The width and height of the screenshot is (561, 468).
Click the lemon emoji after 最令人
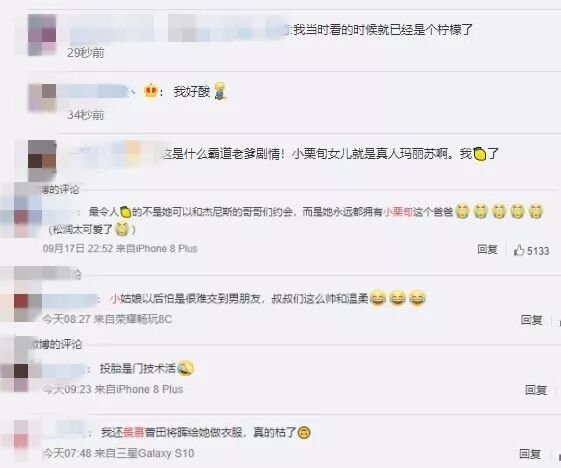(125, 212)
